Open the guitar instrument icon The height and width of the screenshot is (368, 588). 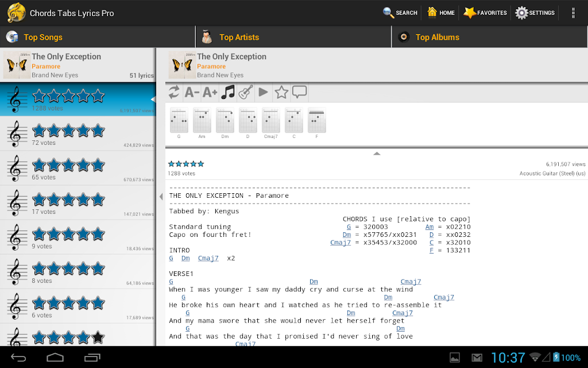[246, 93]
